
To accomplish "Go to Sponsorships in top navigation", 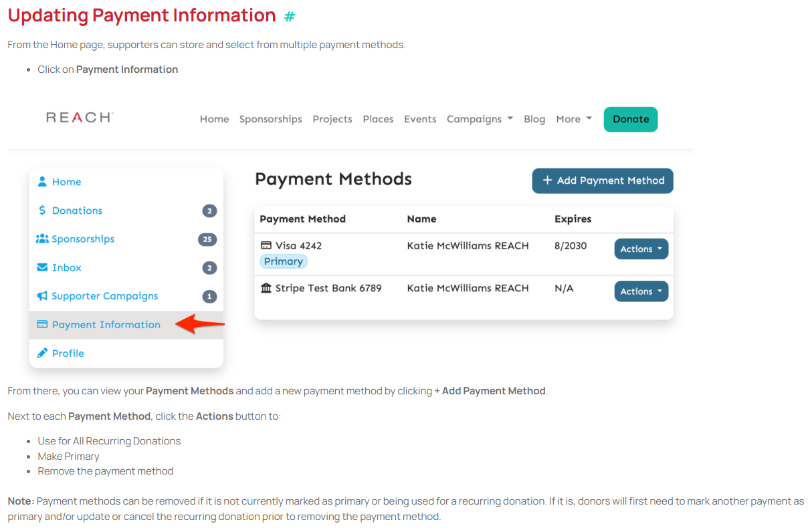I will pyautogui.click(x=270, y=119).
